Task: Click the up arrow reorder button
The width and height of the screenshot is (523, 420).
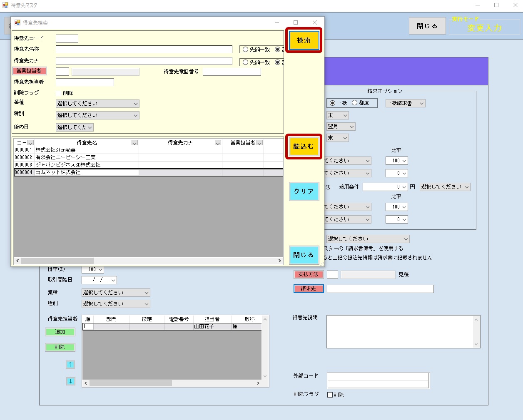Action: pos(70,365)
